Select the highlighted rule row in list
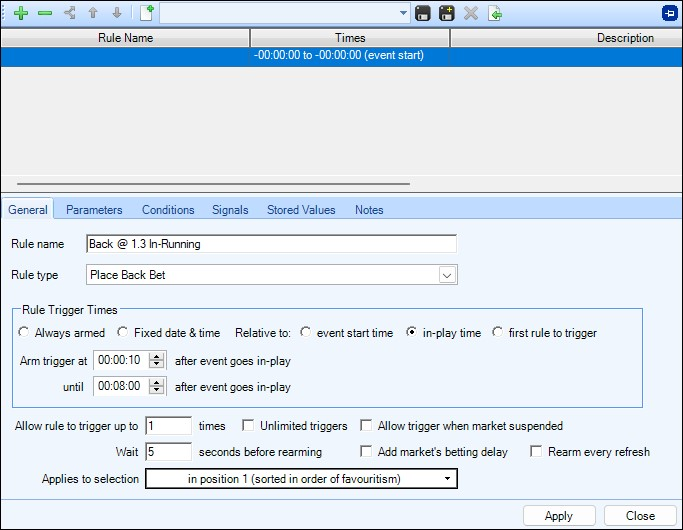The height and width of the screenshot is (530, 683). [x=342, y=56]
